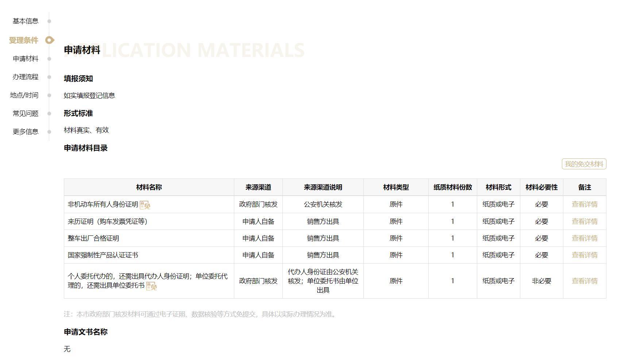
Task: Click 材料名称 column header
Action: pos(149,187)
